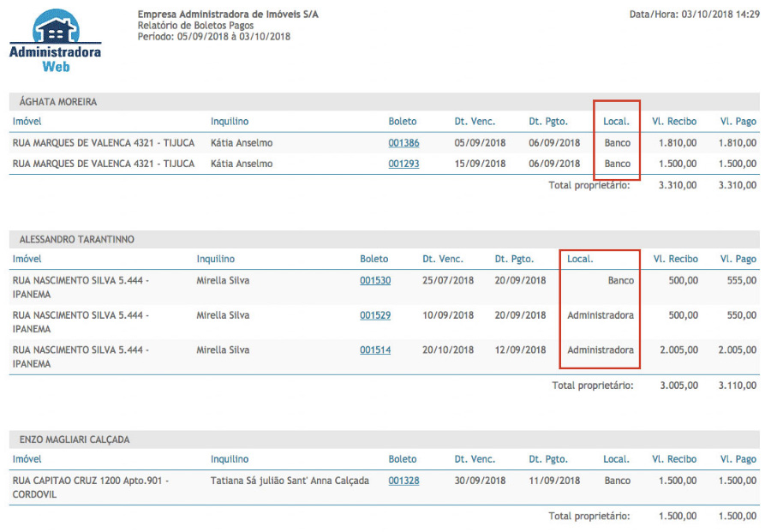Viewport: 771px width, 532px height.
Task: Select the 3.110,00 total paid value
Action: pos(738,386)
